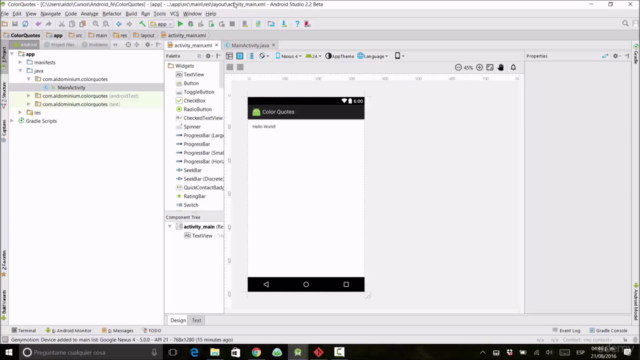Click the Forward navigation arrow icon
Image resolution: width=640 pixels, height=360 pixels.
click(x=129, y=24)
